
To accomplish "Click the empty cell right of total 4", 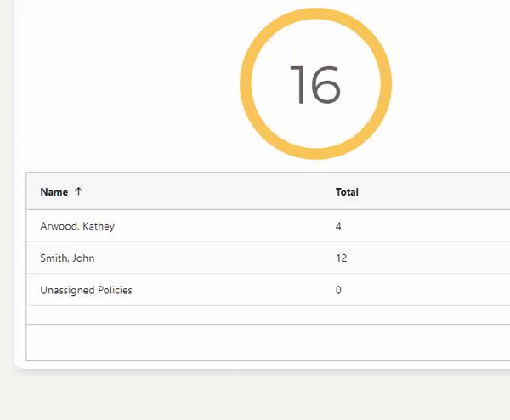I will click(x=442, y=226).
